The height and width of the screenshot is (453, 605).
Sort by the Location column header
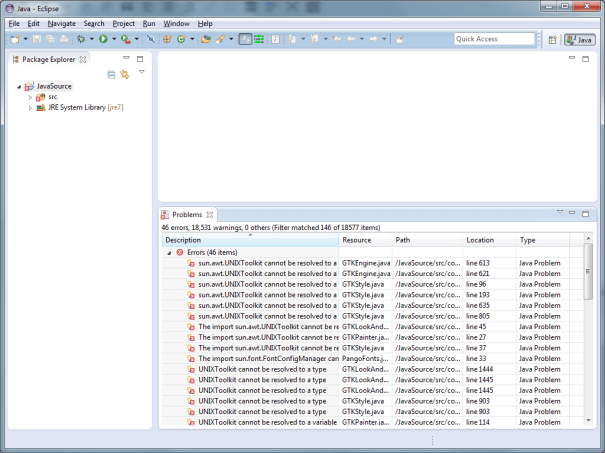click(x=490, y=240)
